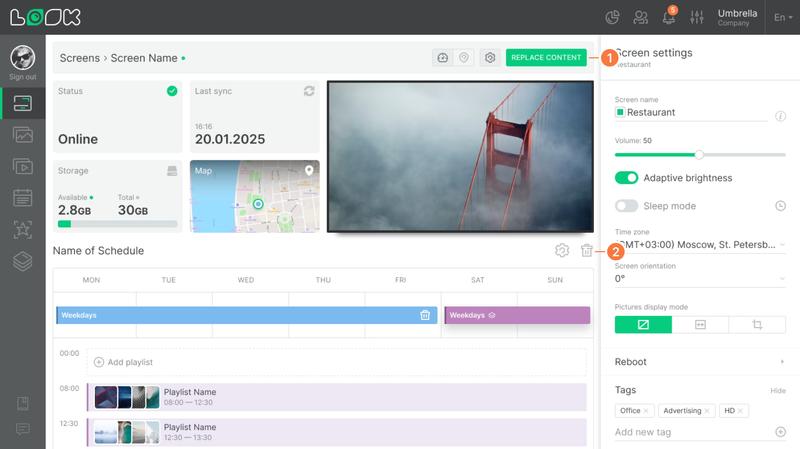Open the Screen orientation dropdown
The height and width of the screenshot is (449, 800).
coord(700,279)
